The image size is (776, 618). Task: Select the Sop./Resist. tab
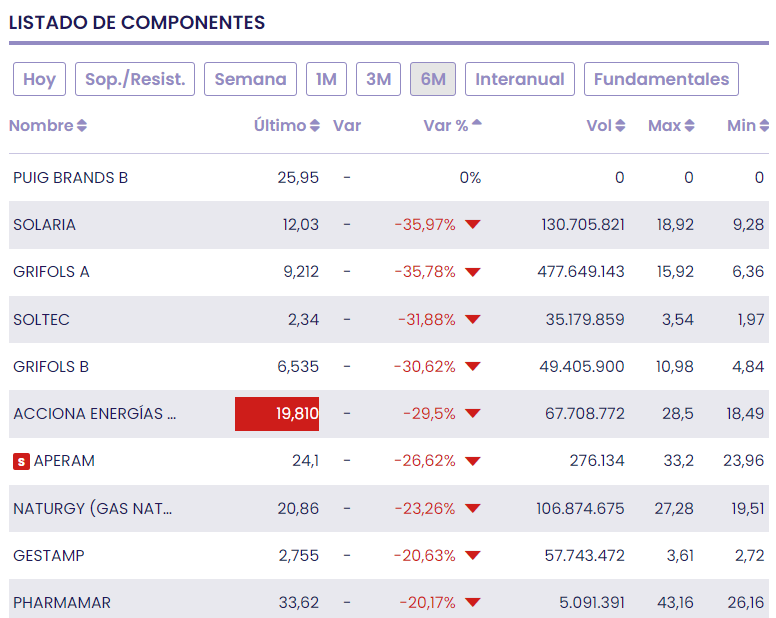[x=135, y=79]
